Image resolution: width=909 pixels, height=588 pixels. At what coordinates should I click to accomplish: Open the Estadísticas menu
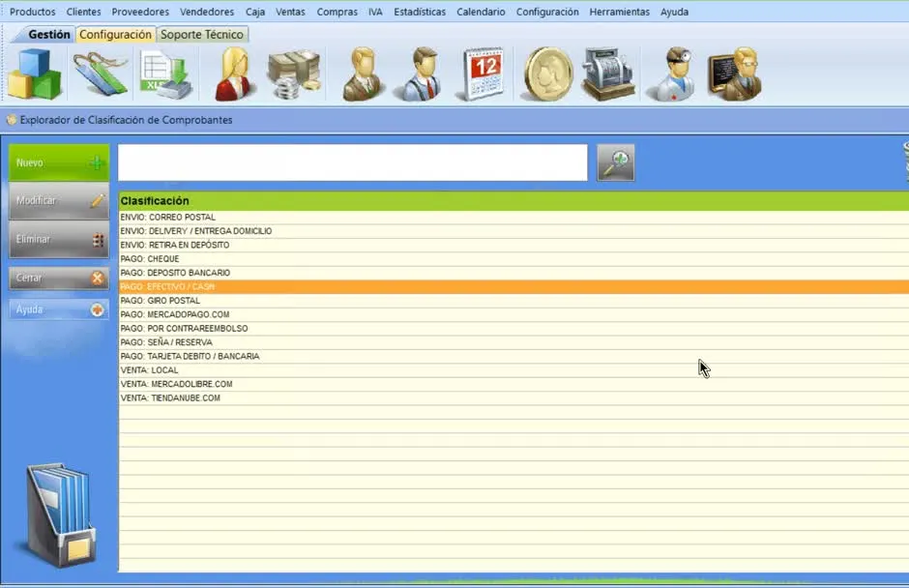coord(420,12)
